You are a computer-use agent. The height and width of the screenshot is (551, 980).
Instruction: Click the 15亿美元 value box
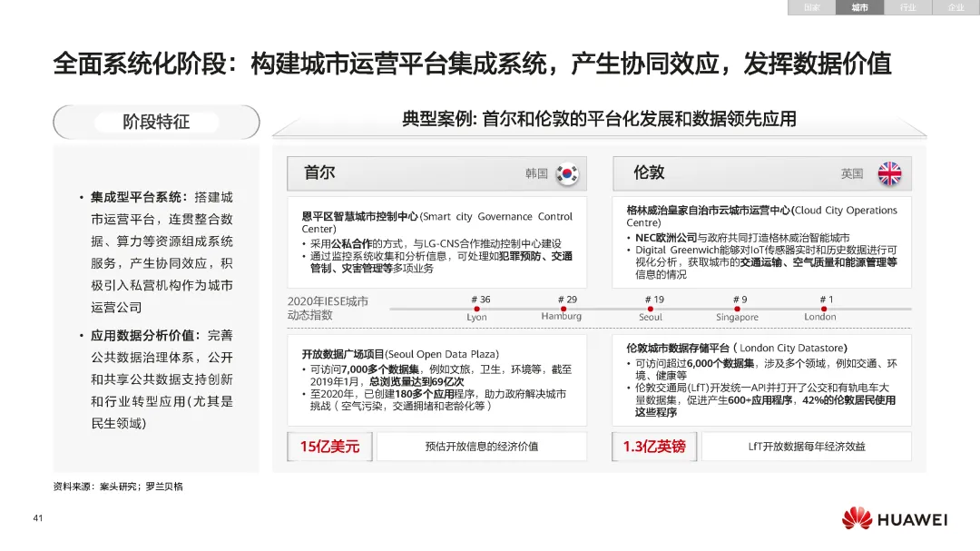coord(330,447)
